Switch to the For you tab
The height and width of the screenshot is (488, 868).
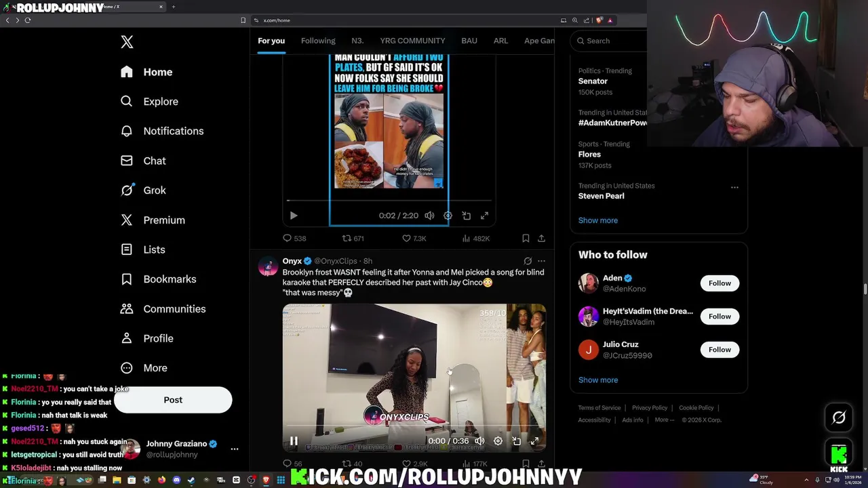point(271,41)
